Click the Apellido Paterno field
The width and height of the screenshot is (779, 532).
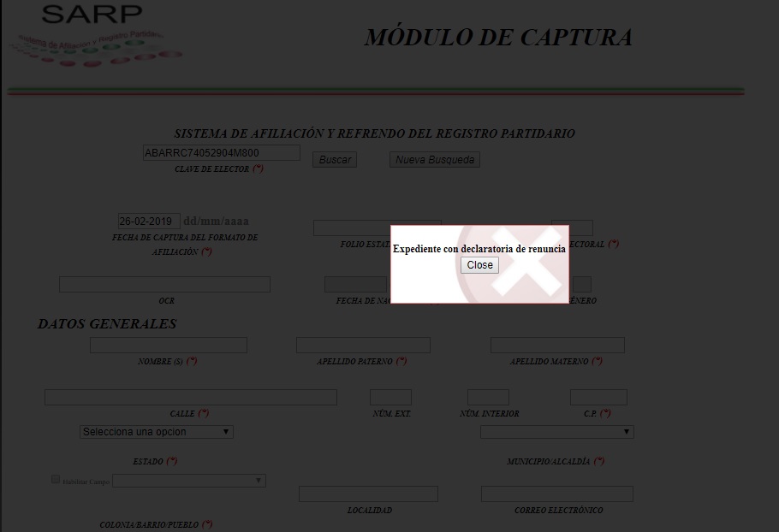pos(363,346)
